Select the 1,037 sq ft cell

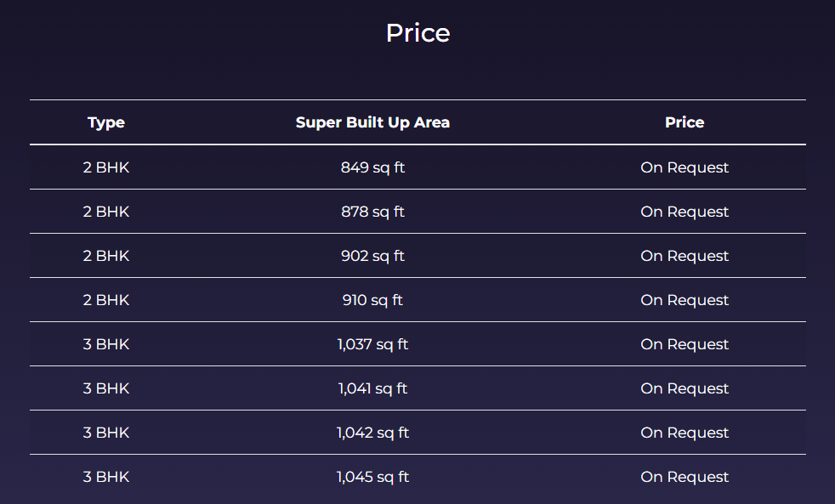click(372, 344)
